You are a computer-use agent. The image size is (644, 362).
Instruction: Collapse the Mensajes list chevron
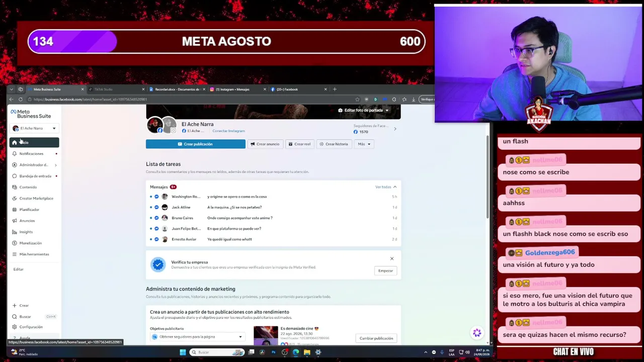(395, 187)
